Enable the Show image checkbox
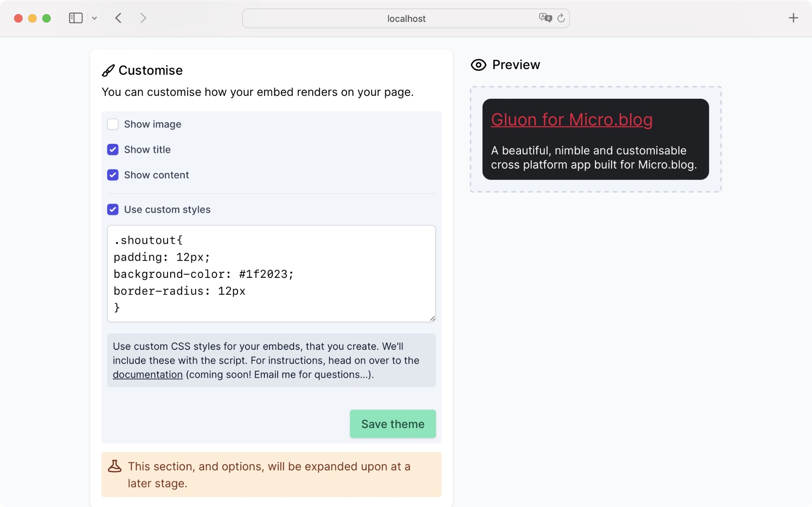This screenshot has width=812, height=507. coord(113,124)
